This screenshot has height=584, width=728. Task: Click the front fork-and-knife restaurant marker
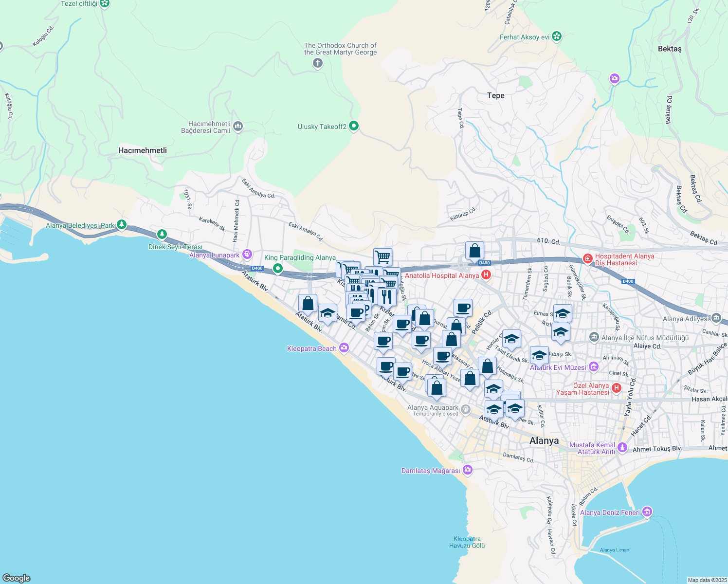click(387, 296)
